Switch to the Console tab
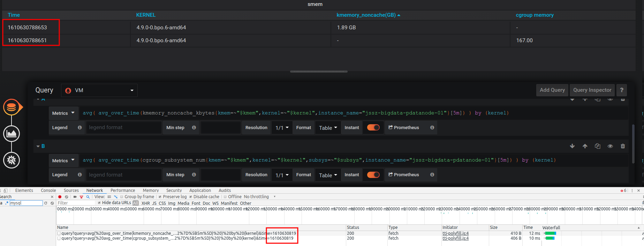 pyautogui.click(x=48, y=191)
